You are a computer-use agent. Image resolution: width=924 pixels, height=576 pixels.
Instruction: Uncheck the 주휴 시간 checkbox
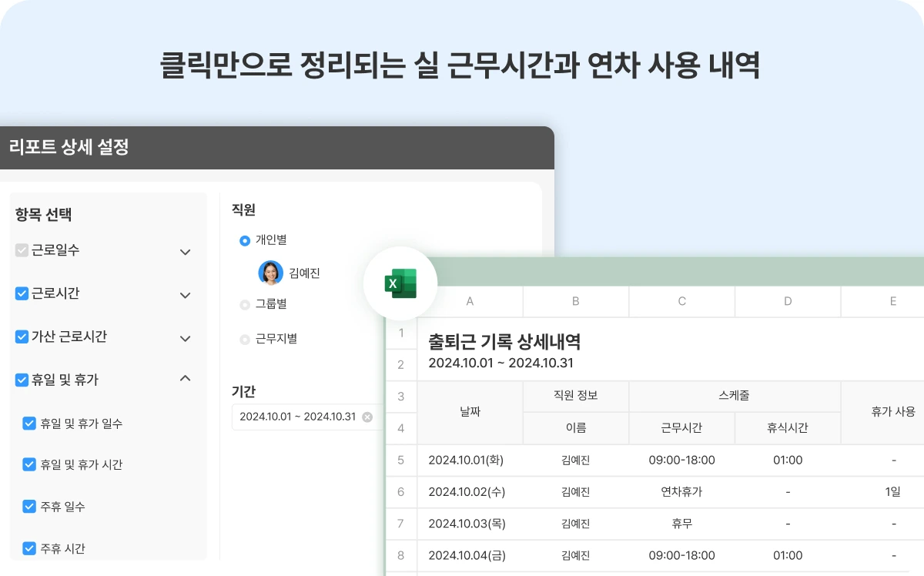point(29,548)
